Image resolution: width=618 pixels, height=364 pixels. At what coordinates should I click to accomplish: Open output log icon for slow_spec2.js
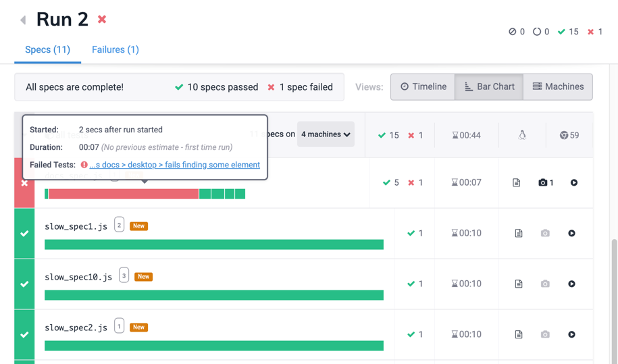(x=518, y=334)
